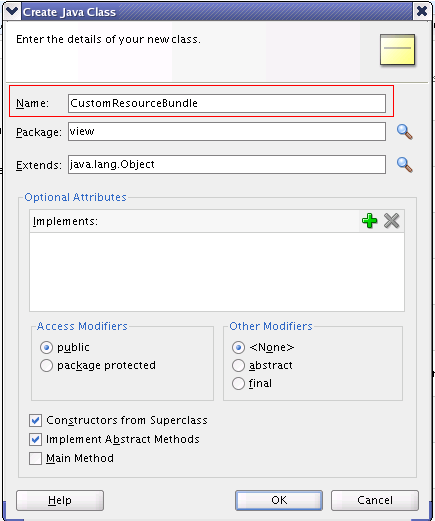Select the abstract modifier radio button

[238, 366]
